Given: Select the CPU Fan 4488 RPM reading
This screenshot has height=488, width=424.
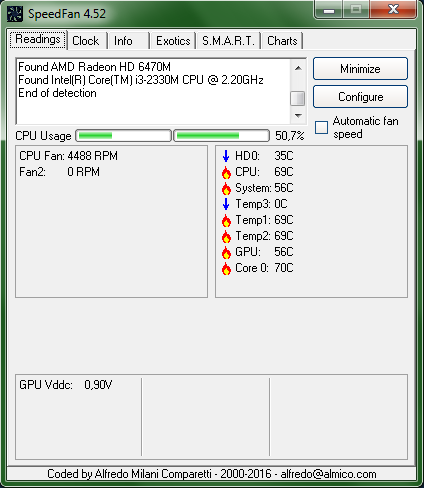Looking at the screenshot, I should tap(68, 156).
